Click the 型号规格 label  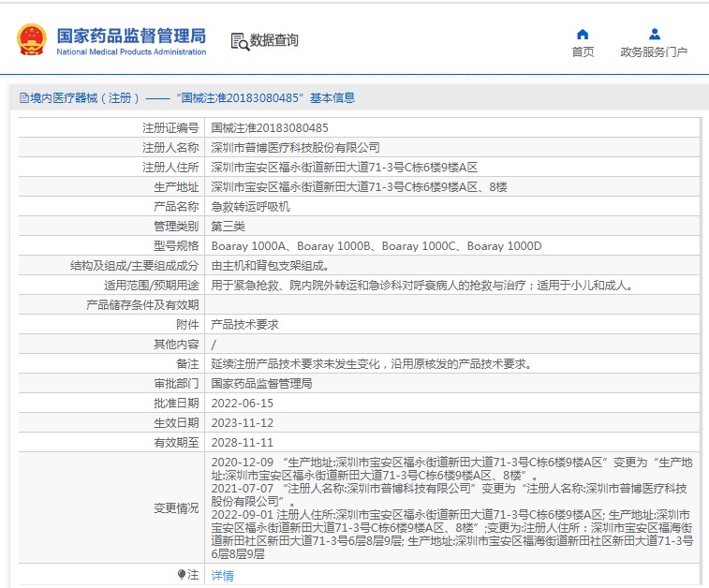coord(176,246)
